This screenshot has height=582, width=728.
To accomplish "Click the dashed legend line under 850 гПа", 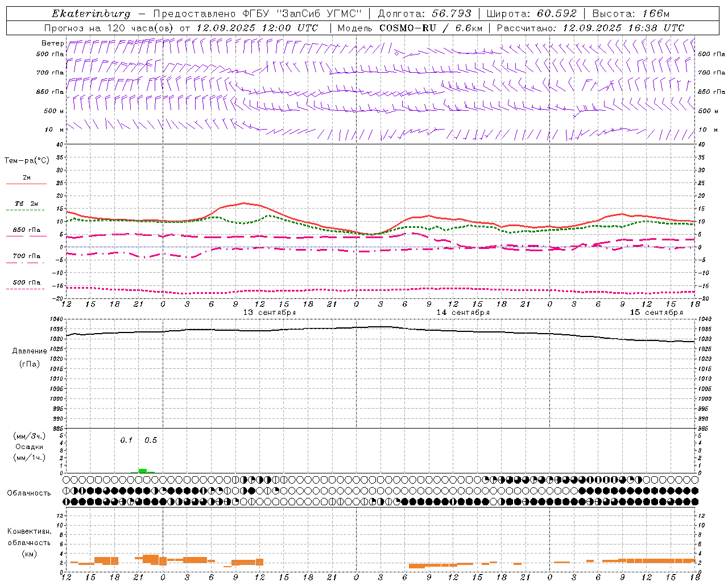I will click(26, 236).
